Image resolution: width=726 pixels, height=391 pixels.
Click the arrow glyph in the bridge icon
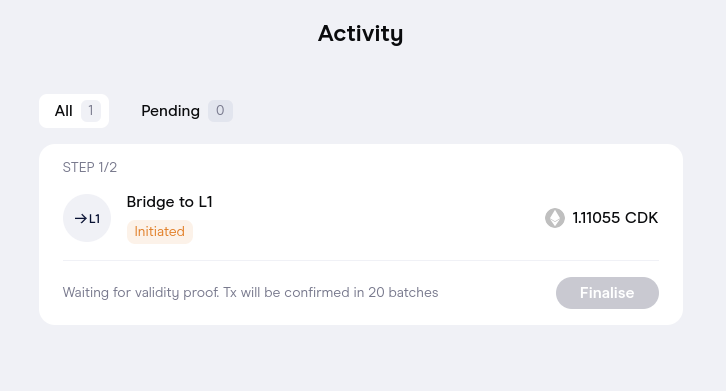point(81,219)
